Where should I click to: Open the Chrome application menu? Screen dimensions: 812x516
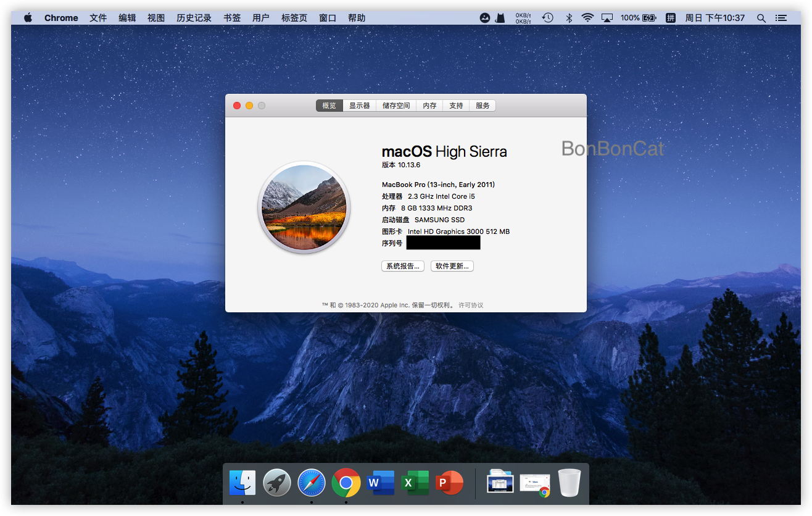point(61,18)
